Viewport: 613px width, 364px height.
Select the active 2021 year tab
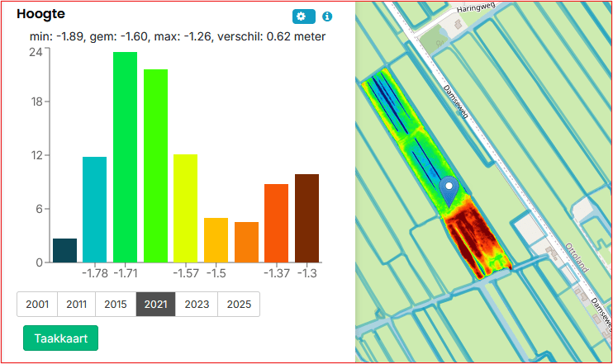coord(155,304)
